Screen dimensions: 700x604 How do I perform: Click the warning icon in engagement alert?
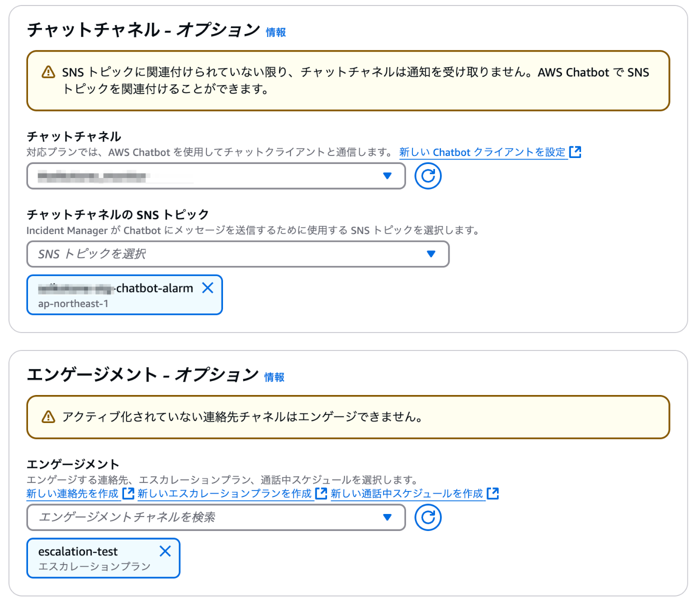point(48,416)
